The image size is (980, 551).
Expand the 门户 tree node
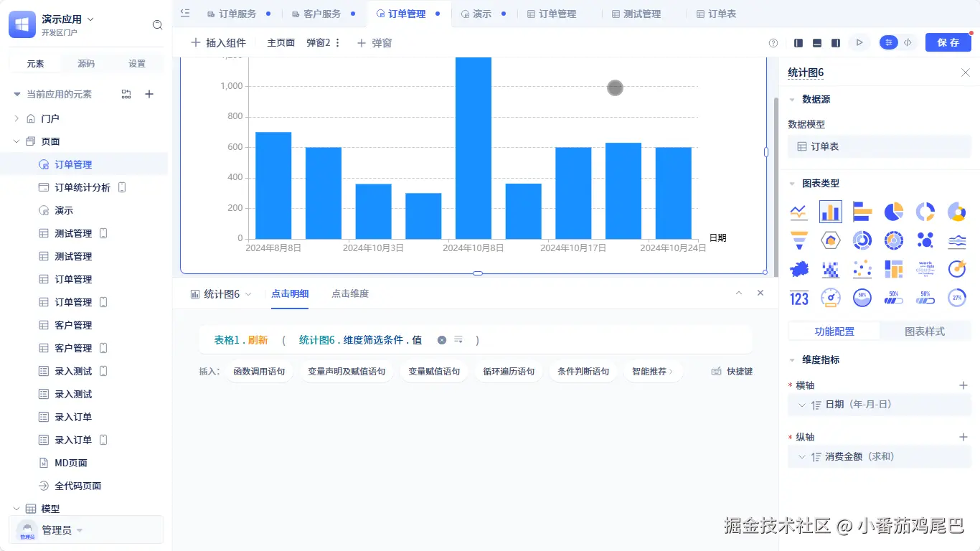(x=17, y=118)
